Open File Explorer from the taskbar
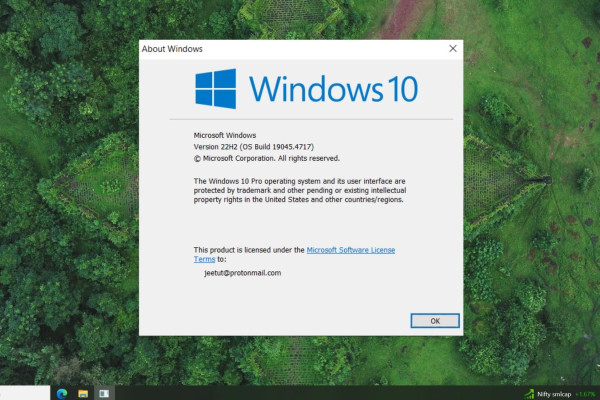600x400 pixels. (83, 393)
